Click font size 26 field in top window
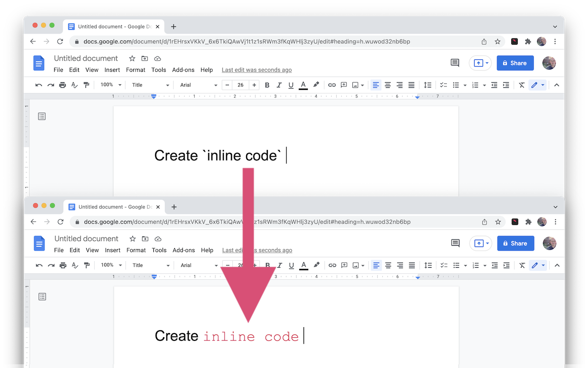 241,85
